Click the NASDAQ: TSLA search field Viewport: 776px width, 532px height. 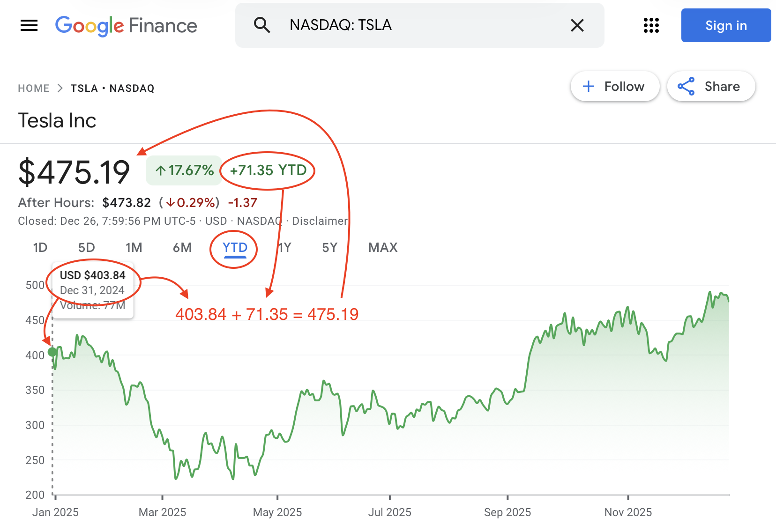point(422,25)
